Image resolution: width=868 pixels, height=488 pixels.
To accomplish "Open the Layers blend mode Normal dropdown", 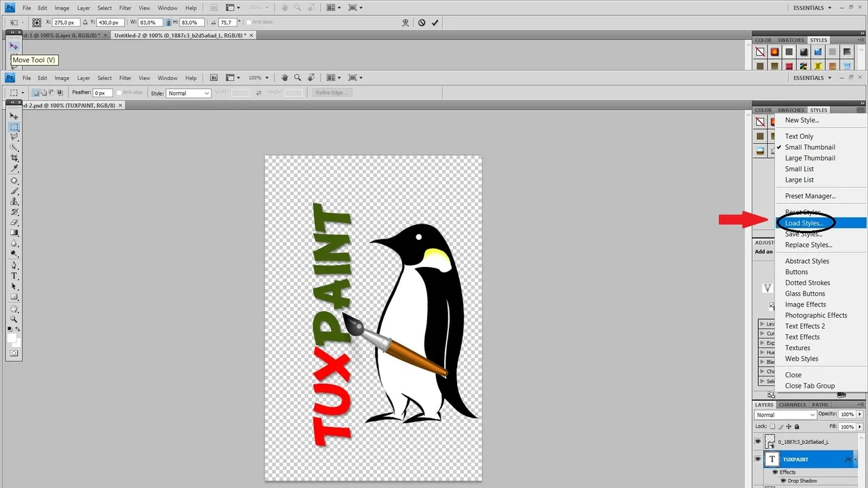I will 786,415.
